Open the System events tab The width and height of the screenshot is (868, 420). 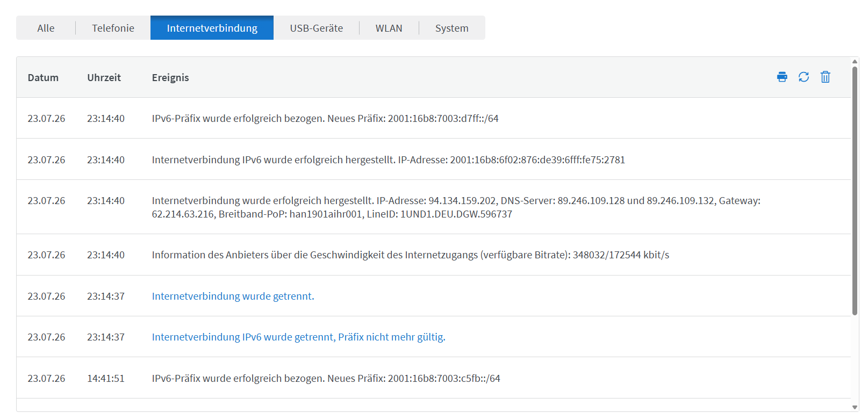(x=451, y=28)
